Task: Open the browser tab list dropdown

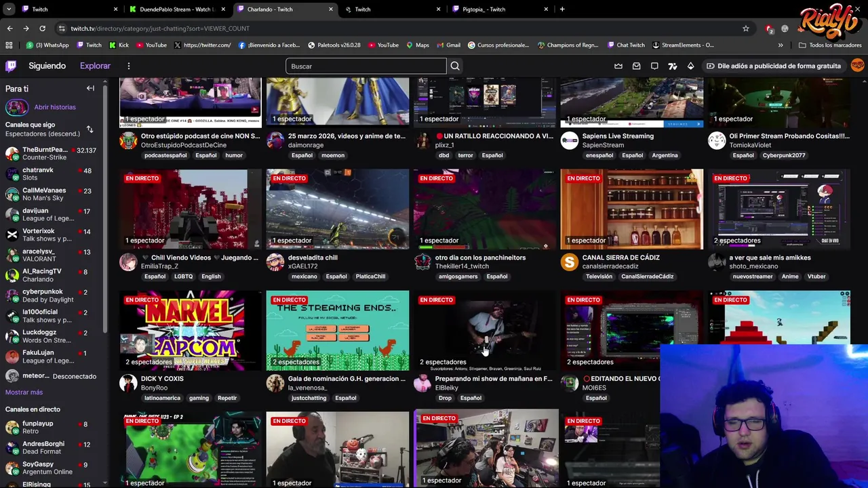Action: (9, 9)
